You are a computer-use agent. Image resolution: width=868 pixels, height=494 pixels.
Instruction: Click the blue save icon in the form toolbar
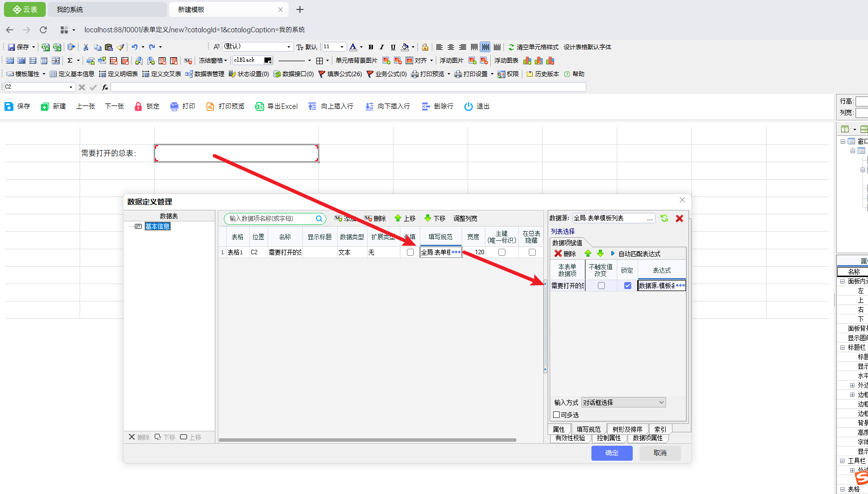[9, 106]
